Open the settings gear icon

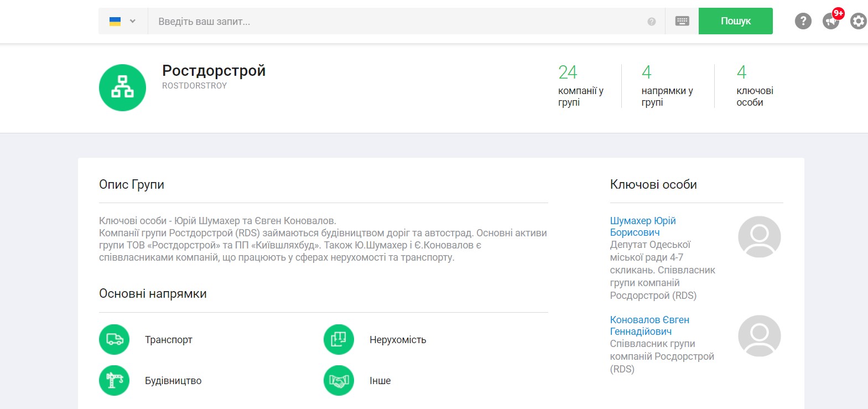click(858, 21)
